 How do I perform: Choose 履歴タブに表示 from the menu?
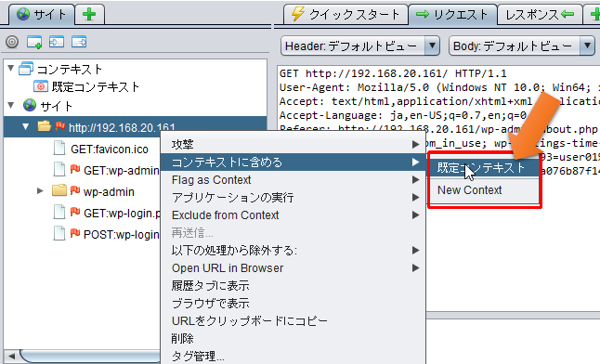click(293, 285)
